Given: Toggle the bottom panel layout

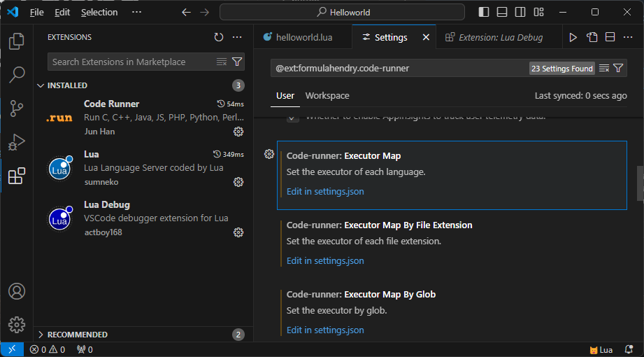Looking at the screenshot, I should tap(502, 13).
